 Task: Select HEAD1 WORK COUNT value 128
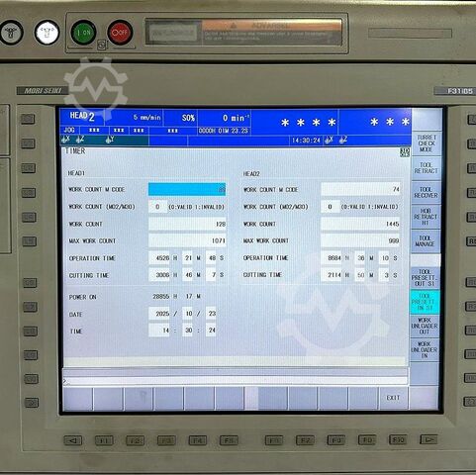tap(187, 224)
